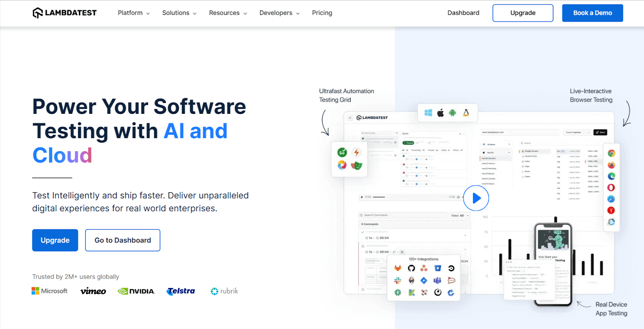Click the Yandex browser icon
The height and width of the screenshot is (329, 644).
611,210
